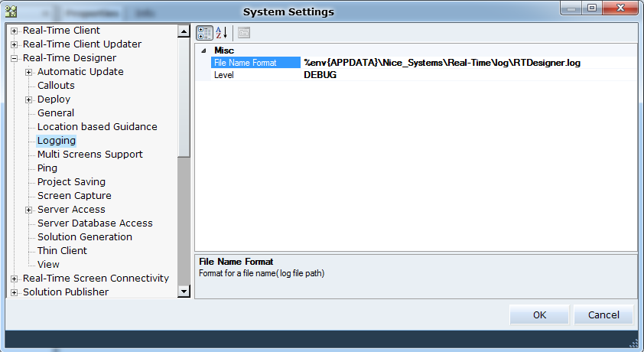Expand the Server Access node

pyautogui.click(x=28, y=210)
